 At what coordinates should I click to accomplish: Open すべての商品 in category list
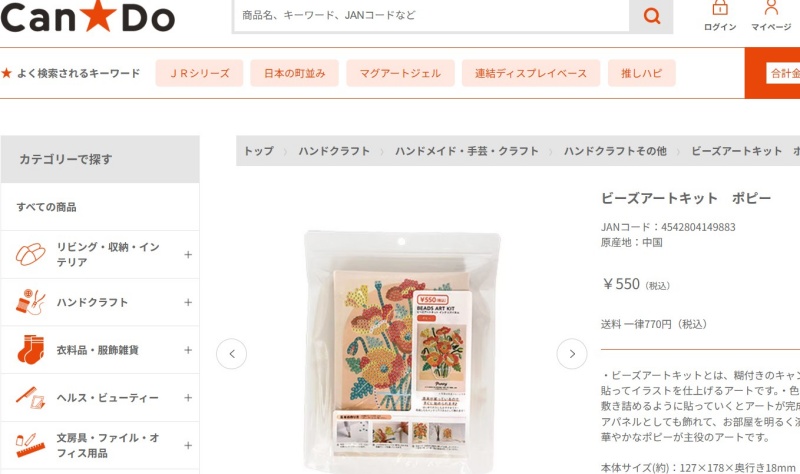pos(46,207)
